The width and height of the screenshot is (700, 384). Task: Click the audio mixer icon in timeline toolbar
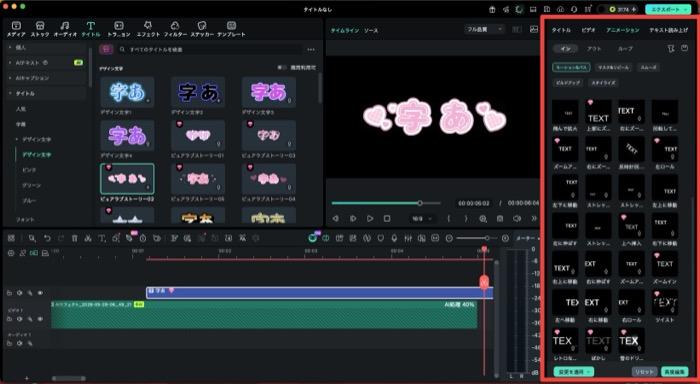408,238
